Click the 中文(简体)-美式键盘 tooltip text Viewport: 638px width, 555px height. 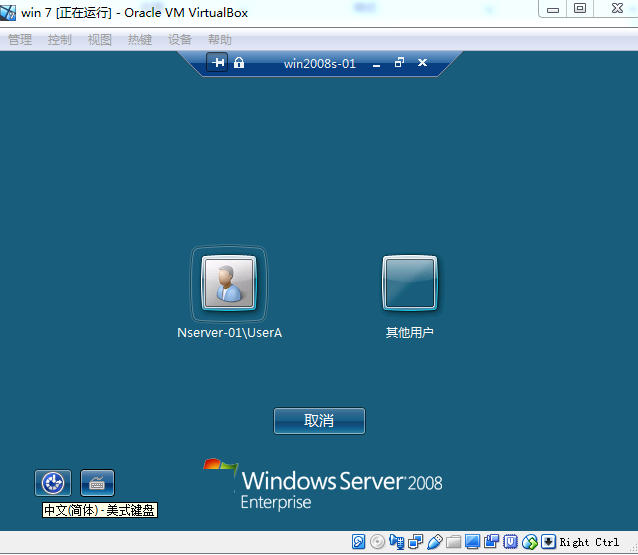[100, 510]
